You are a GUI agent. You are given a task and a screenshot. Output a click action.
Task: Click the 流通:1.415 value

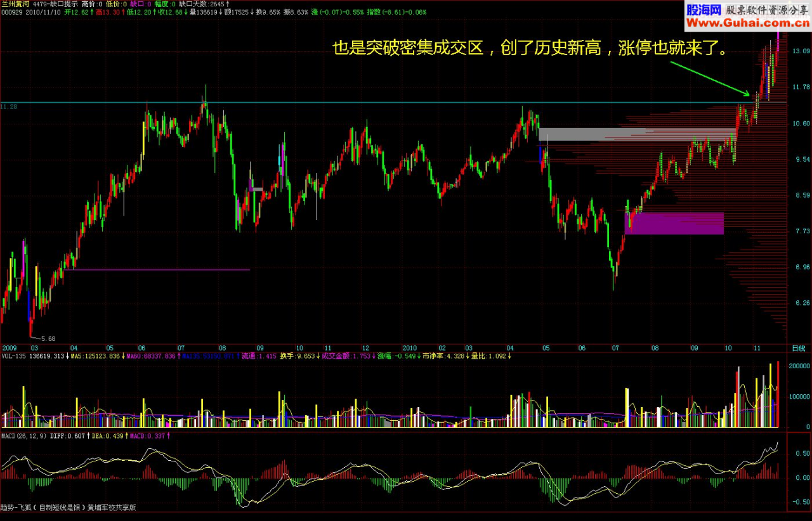[x=260, y=356]
